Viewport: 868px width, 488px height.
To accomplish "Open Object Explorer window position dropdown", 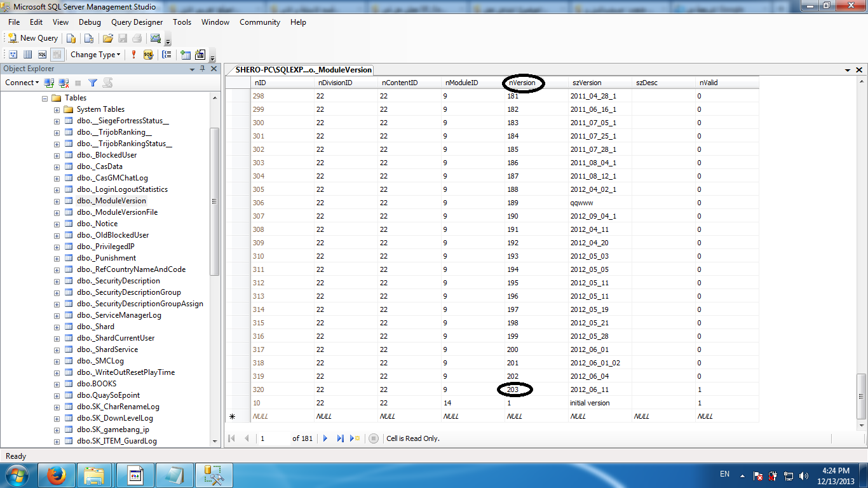I will [x=193, y=69].
